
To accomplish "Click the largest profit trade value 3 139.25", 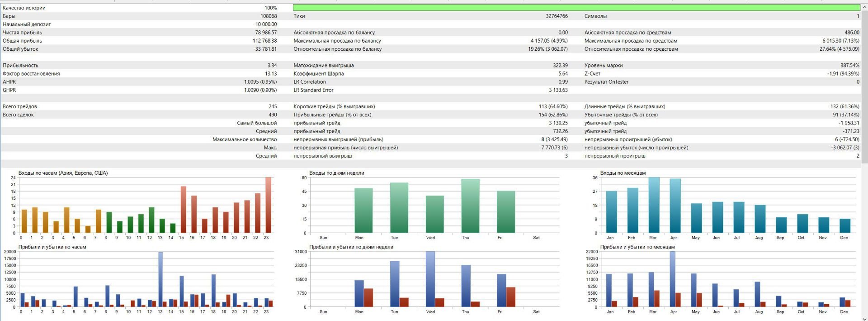I will point(558,123).
